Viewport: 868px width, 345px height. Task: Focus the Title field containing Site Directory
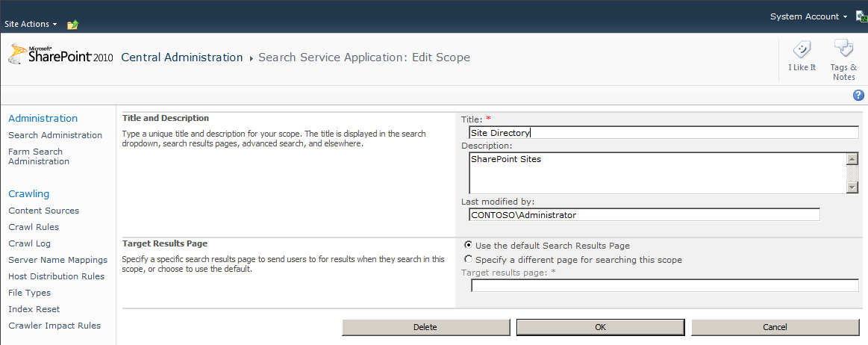click(x=664, y=132)
